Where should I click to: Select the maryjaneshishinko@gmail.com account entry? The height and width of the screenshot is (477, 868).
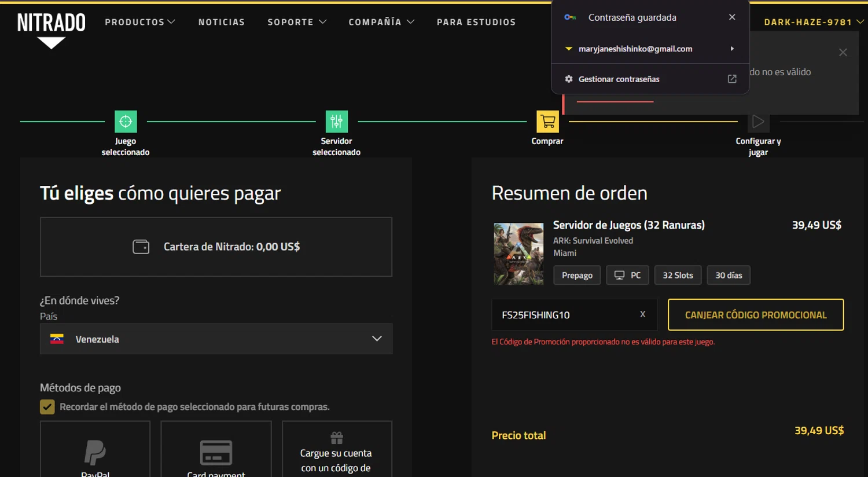650,49
